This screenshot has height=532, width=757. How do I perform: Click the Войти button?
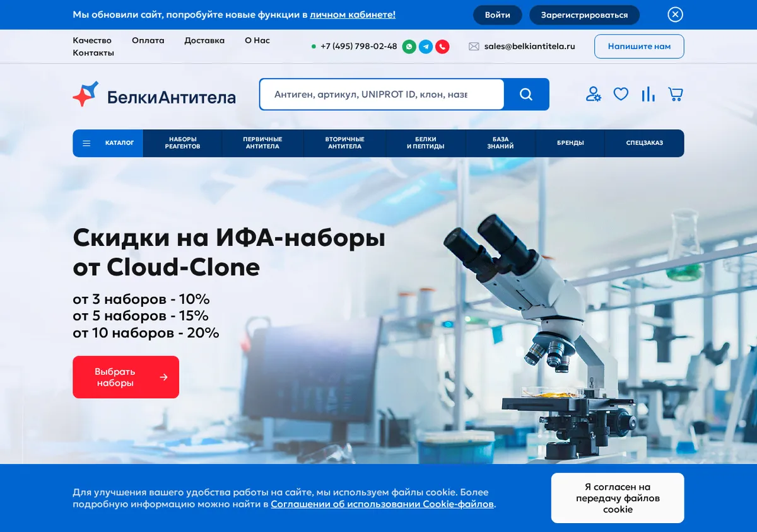pos(498,14)
